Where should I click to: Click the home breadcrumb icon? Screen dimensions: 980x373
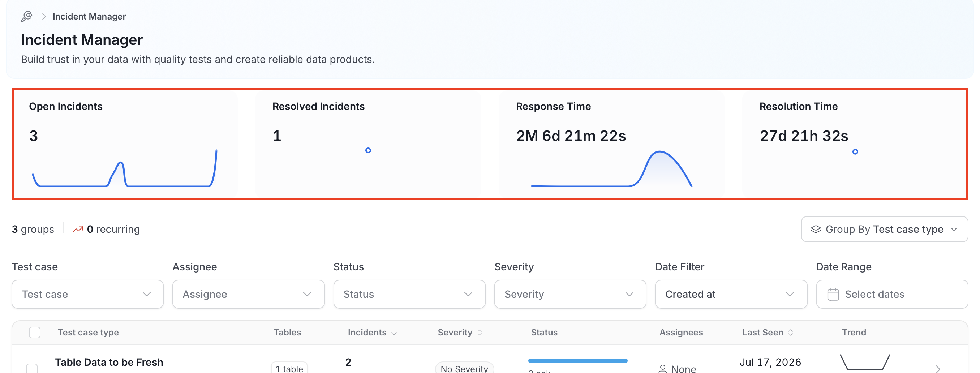point(27,16)
